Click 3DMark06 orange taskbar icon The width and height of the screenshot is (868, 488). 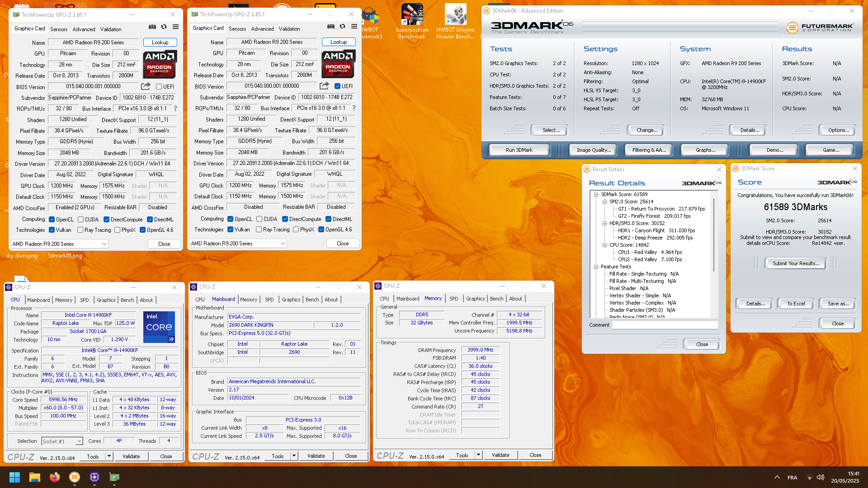click(x=75, y=477)
